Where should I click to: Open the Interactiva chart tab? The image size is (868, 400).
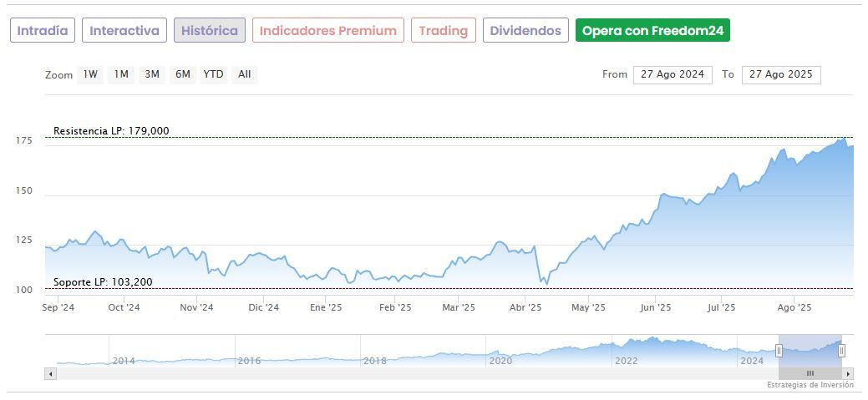124,31
